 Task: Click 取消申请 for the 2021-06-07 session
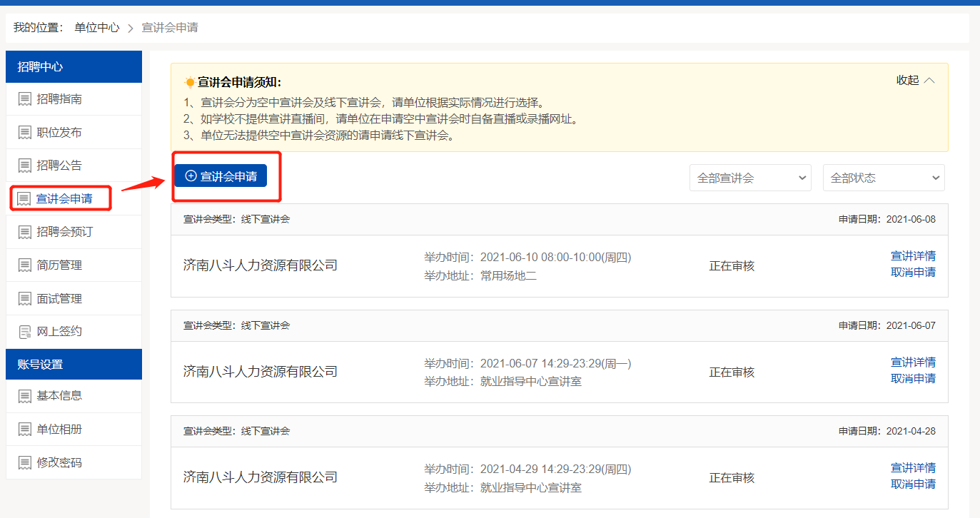click(x=913, y=378)
